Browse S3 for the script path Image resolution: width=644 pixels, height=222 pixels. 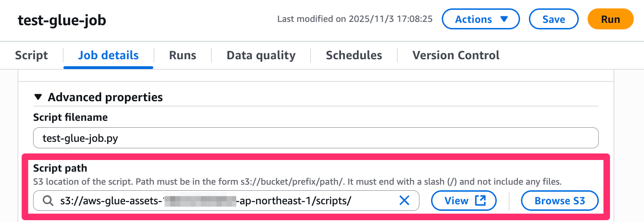pyautogui.click(x=560, y=201)
